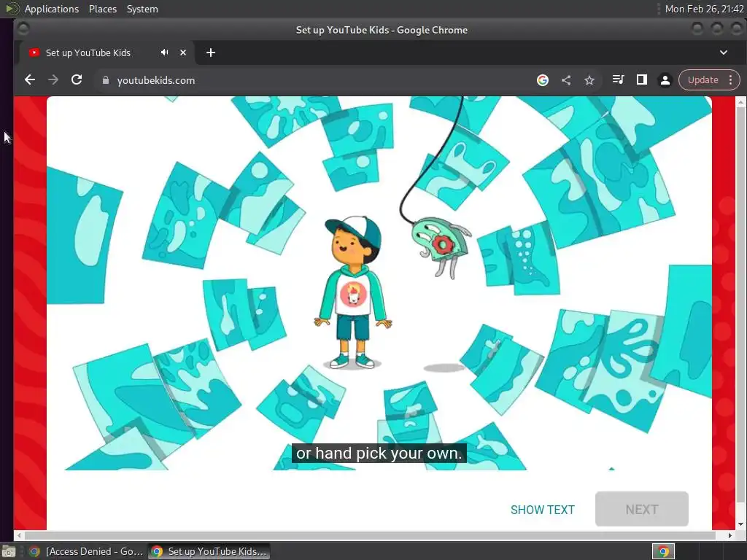This screenshot has height=560, width=747.
Task: Open the System menu
Action: point(142,9)
